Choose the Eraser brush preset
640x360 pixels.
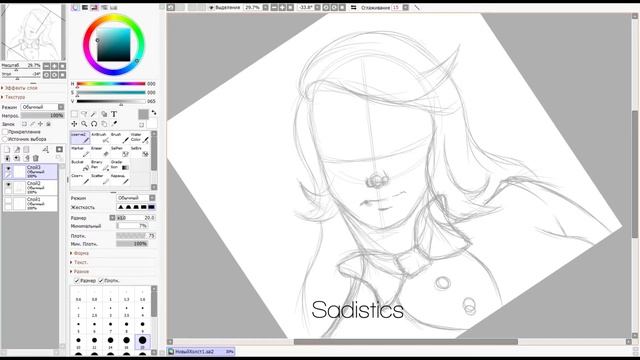tap(100, 151)
